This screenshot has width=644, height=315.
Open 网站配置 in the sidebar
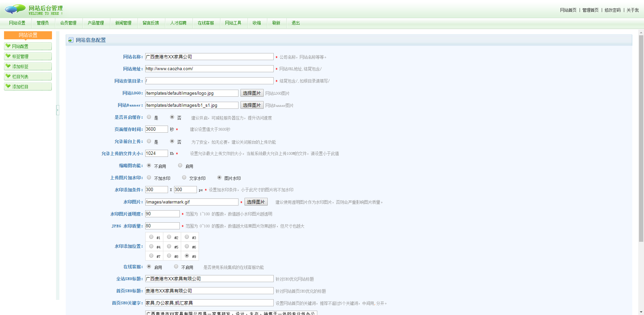28,46
